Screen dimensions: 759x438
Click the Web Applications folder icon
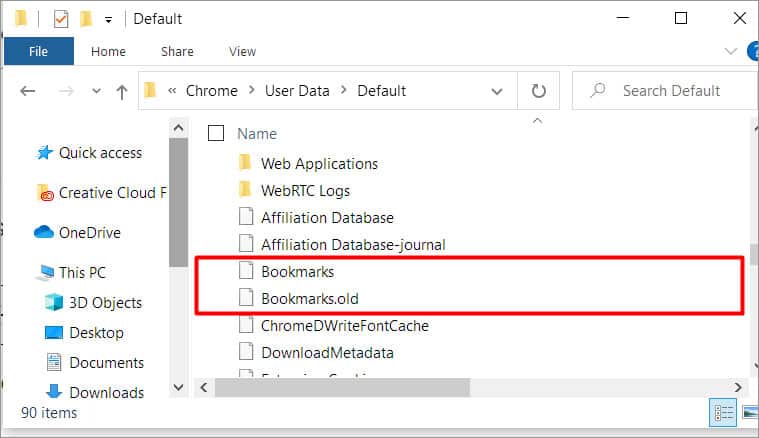[246, 163]
